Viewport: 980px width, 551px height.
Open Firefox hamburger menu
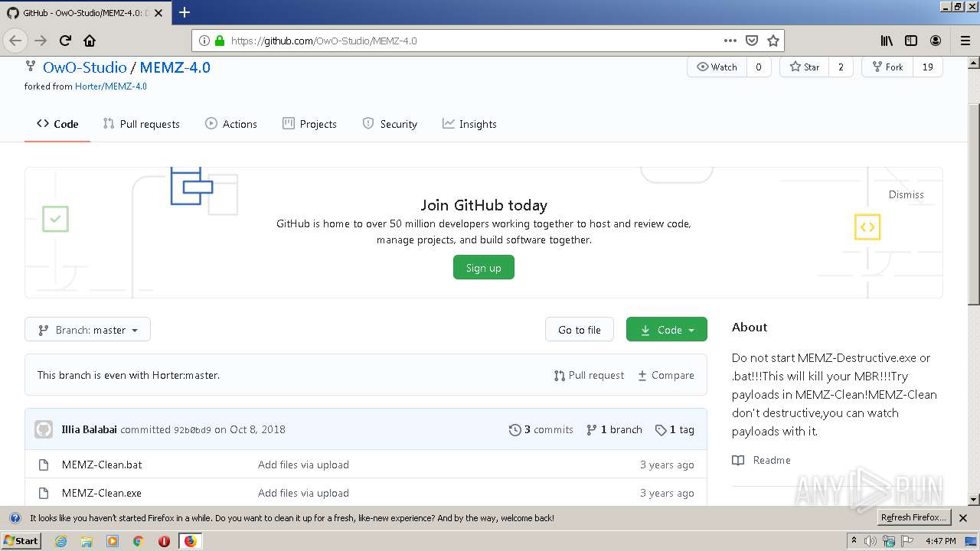pyautogui.click(x=965, y=41)
